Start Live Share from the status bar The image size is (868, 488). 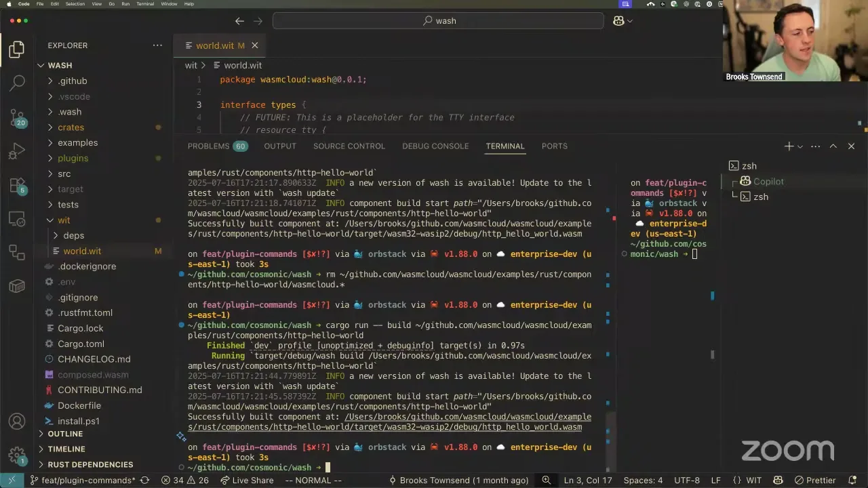pos(247,481)
